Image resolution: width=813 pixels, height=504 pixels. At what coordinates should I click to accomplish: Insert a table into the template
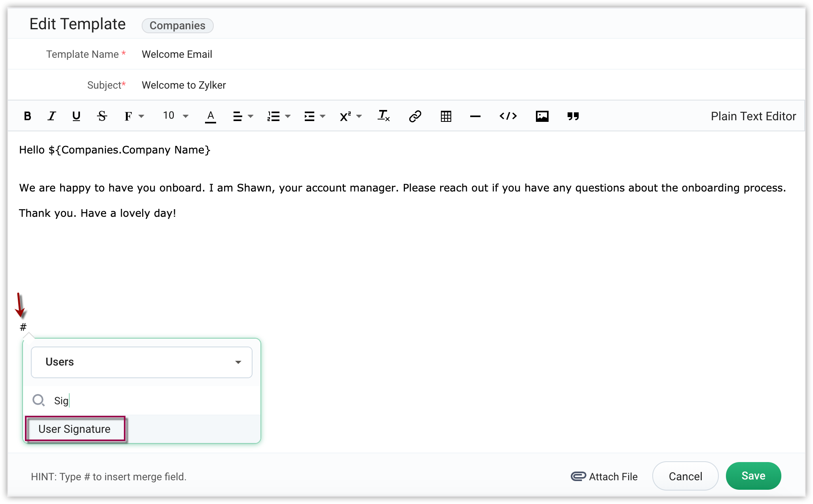[446, 116]
